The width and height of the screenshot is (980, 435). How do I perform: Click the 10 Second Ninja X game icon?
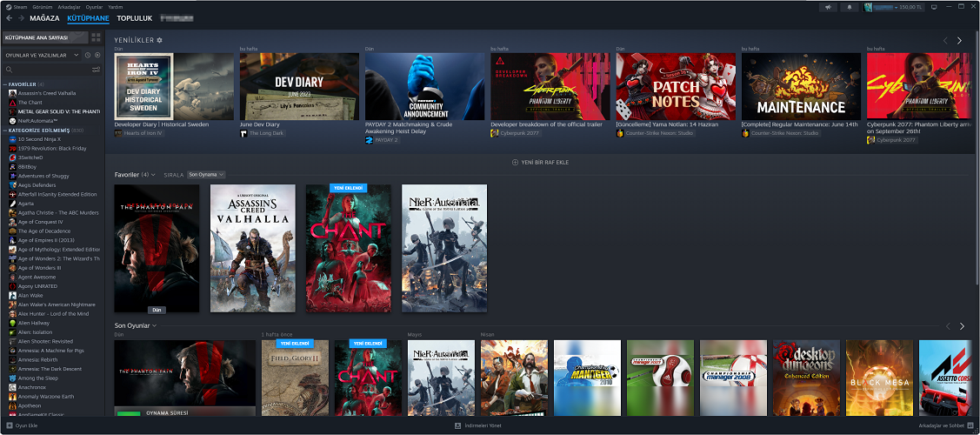click(x=12, y=138)
